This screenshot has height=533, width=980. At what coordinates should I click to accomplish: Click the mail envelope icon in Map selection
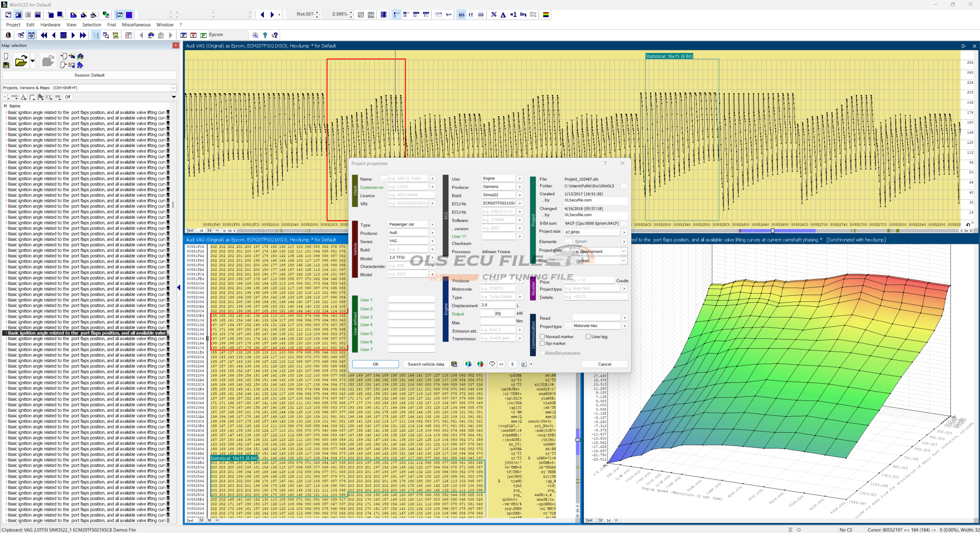[x=72, y=65]
